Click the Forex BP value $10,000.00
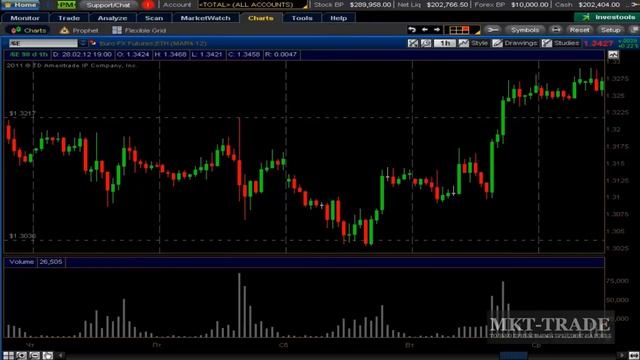 pyautogui.click(x=530, y=5)
